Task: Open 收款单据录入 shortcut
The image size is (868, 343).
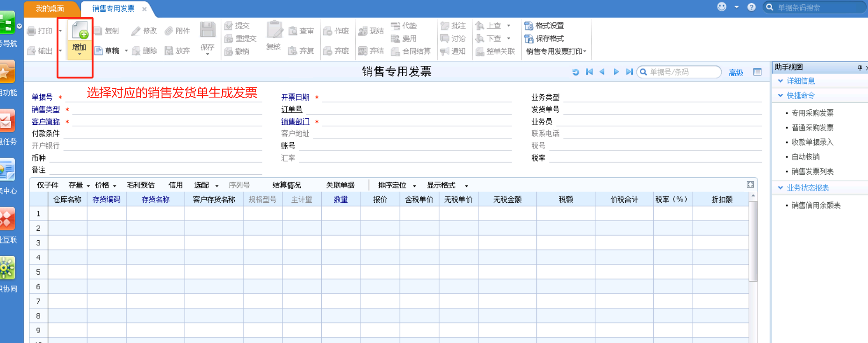Action: [812, 142]
